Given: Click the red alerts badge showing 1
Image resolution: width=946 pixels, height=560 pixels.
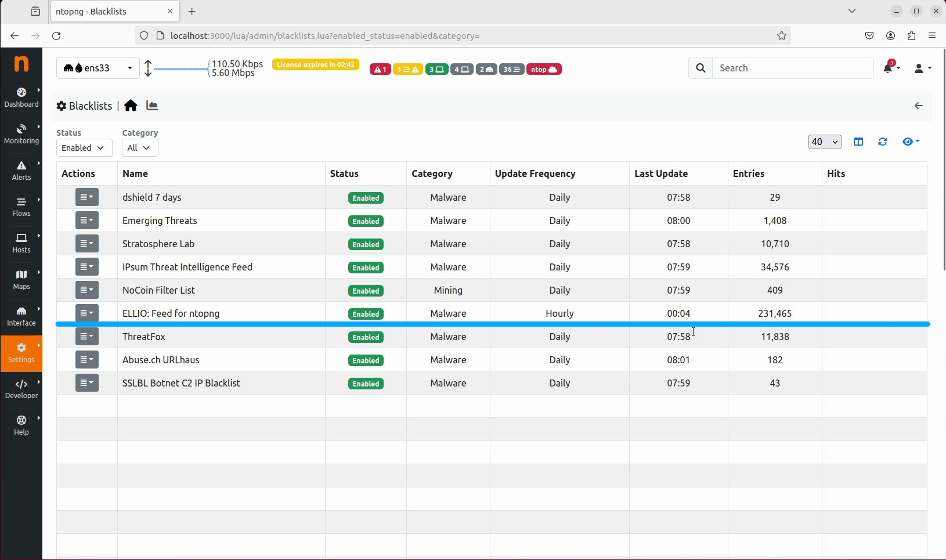Looking at the screenshot, I should pyautogui.click(x=380, y=69).
